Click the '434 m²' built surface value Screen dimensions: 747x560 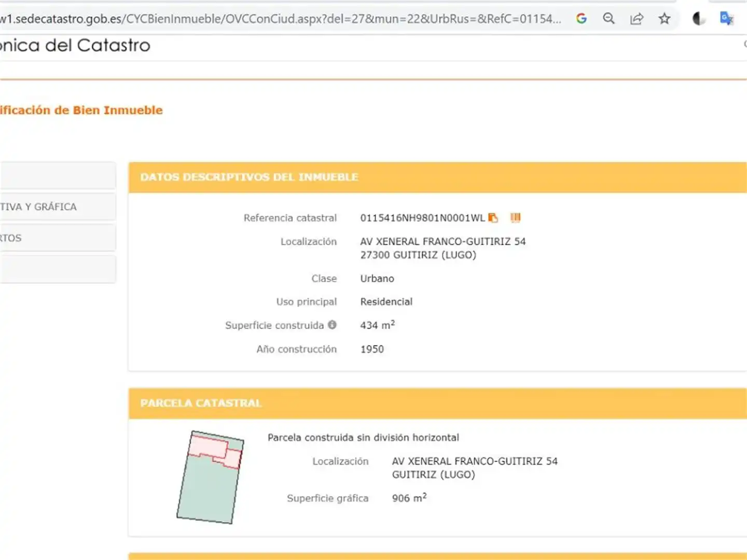click(378, 325)
